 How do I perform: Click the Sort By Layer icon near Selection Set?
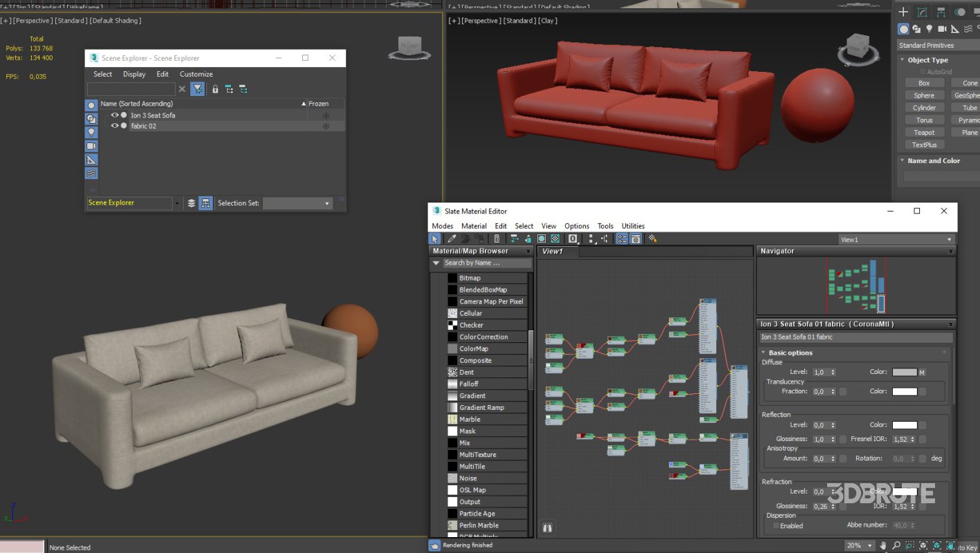pyautogui.click(x=192, y=203)
